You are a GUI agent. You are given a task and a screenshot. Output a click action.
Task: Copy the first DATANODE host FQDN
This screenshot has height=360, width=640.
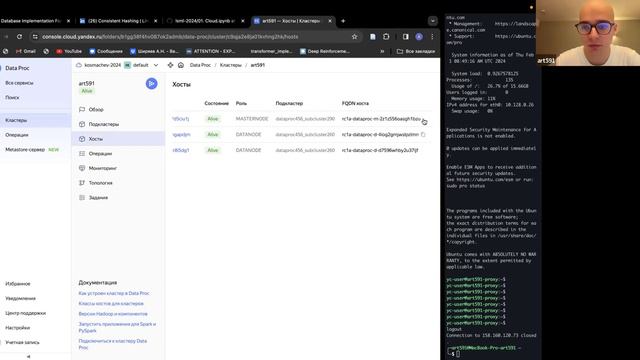[423, 134]
